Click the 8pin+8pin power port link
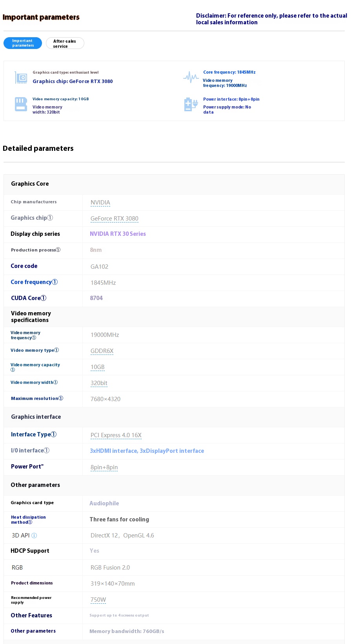Image resolution: width=353 pixels, height=644 pixels. coord(104,467)
